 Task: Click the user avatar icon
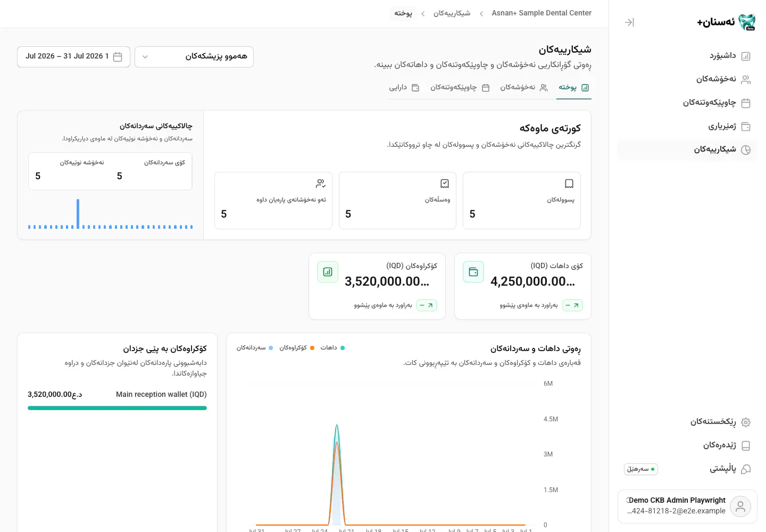740,506
